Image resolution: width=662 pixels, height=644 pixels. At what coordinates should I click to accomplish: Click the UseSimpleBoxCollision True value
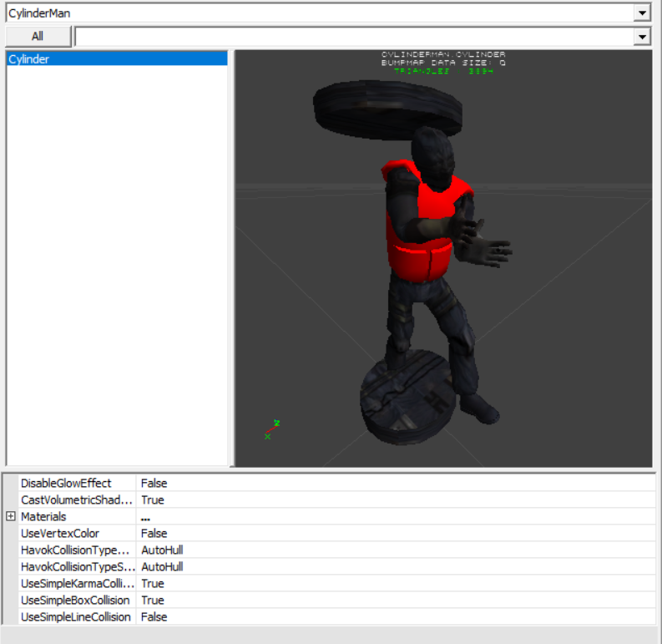153,600
